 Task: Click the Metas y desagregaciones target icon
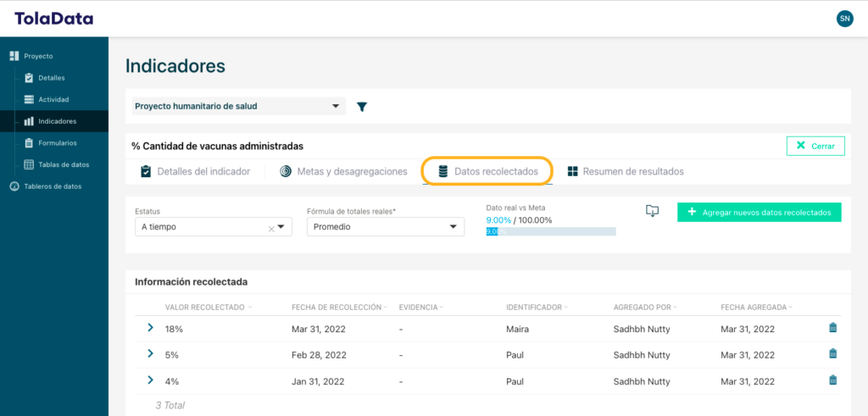[x=286, y=171]
